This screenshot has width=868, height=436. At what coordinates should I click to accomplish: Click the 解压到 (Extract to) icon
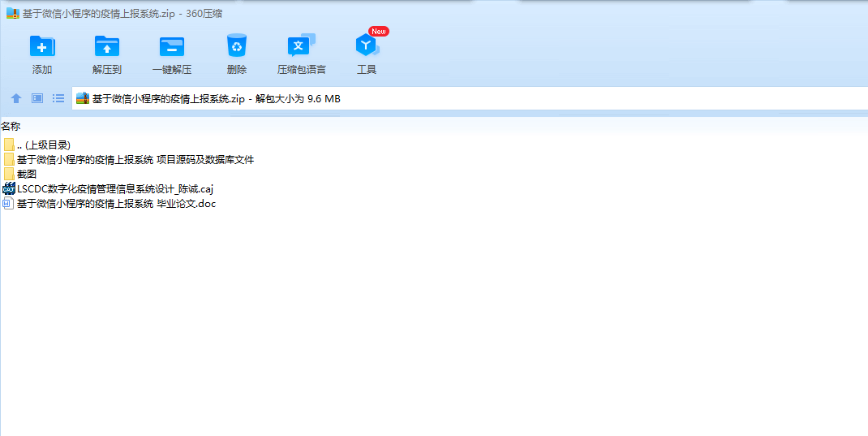click(107, 46)
